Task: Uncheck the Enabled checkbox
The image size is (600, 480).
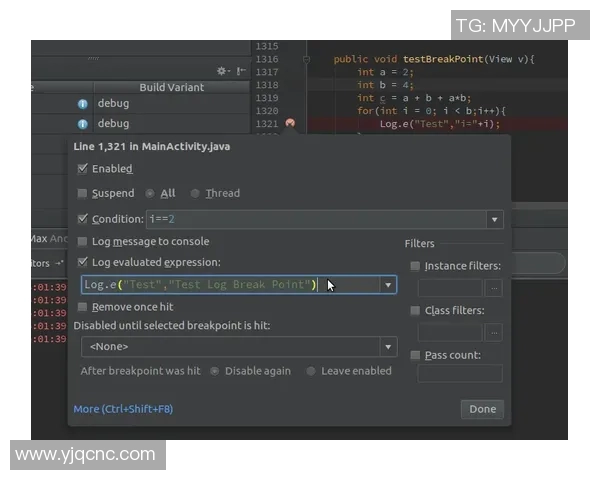Action: [x=82, y=169]
